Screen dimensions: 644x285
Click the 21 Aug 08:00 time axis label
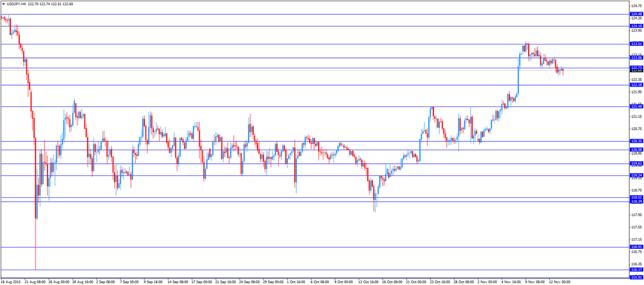[35, 282]
